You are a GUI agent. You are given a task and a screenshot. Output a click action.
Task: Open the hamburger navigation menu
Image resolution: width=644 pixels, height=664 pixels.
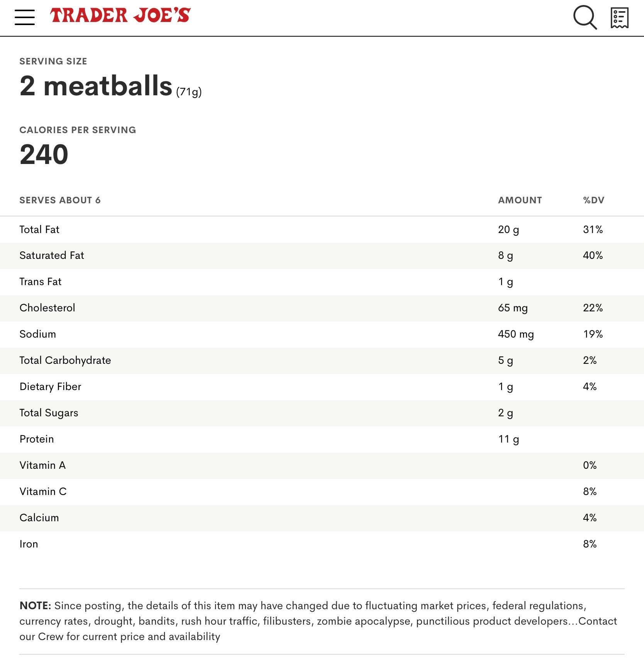click(x=25, y=17)
